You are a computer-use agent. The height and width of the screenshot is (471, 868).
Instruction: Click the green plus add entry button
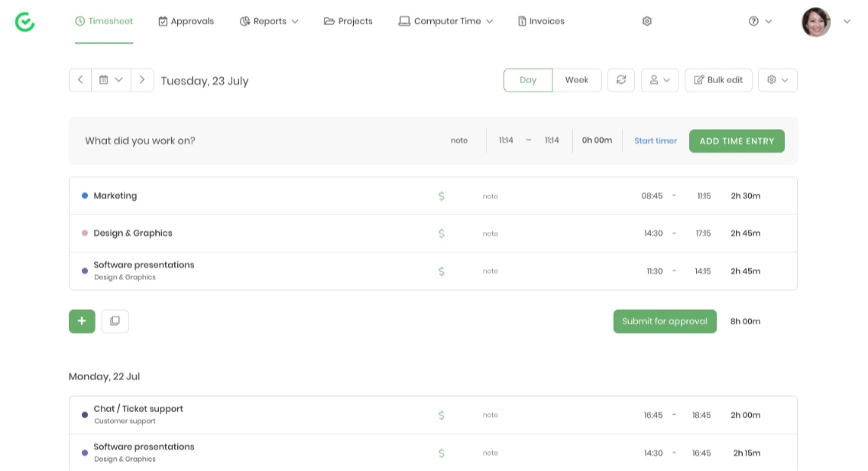[82, 321]
